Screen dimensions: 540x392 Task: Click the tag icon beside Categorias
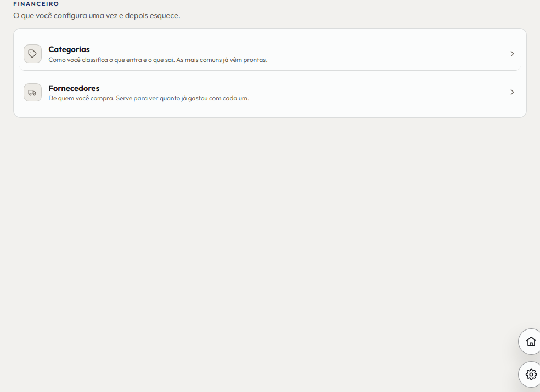click(32, 54)
